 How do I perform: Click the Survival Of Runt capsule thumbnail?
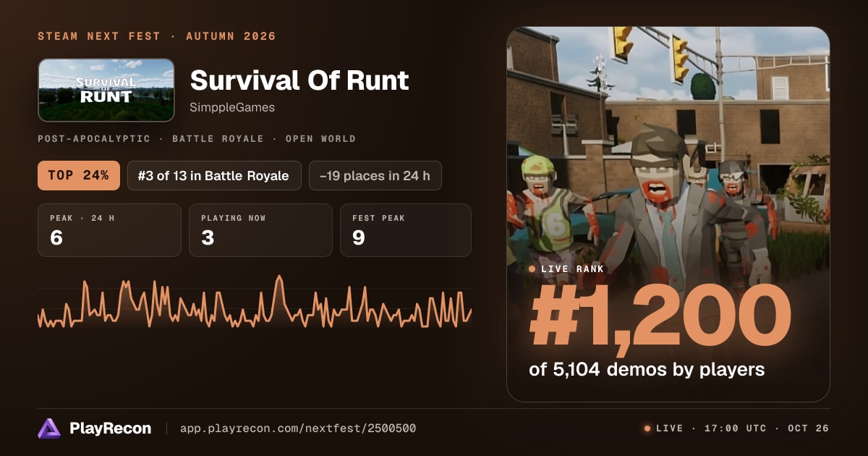coord(106,90)
